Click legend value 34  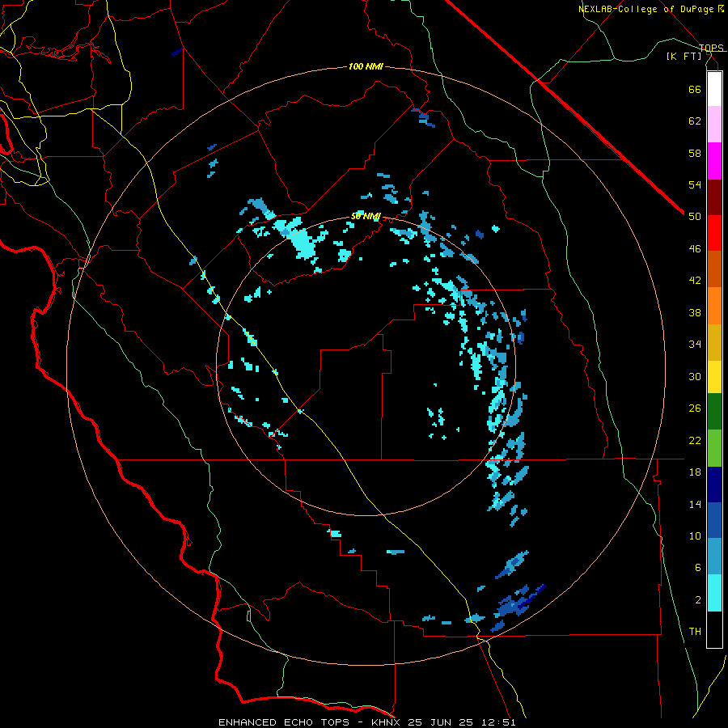click(x=695, y=344)
